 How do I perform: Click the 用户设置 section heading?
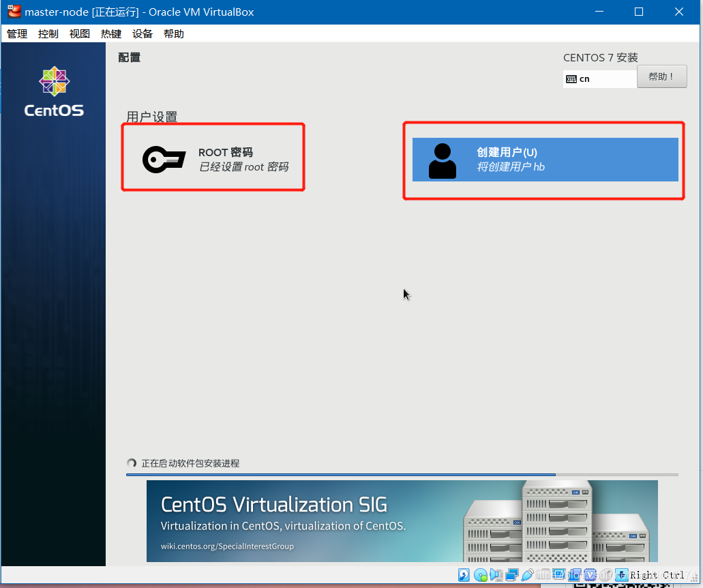[x=152, y=117]
